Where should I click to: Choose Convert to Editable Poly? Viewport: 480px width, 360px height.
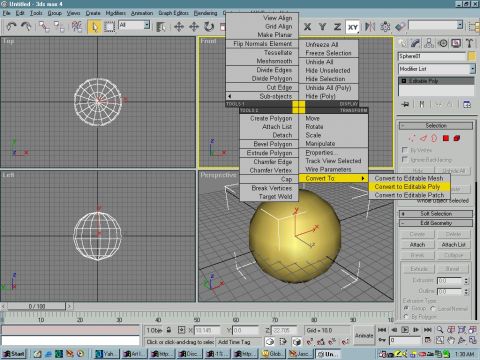click(409, 187)
